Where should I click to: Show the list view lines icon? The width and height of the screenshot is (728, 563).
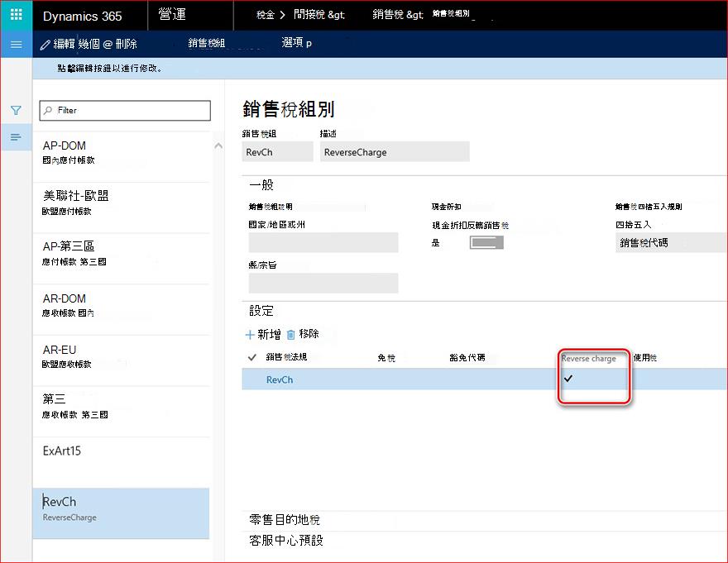point(16,137)
